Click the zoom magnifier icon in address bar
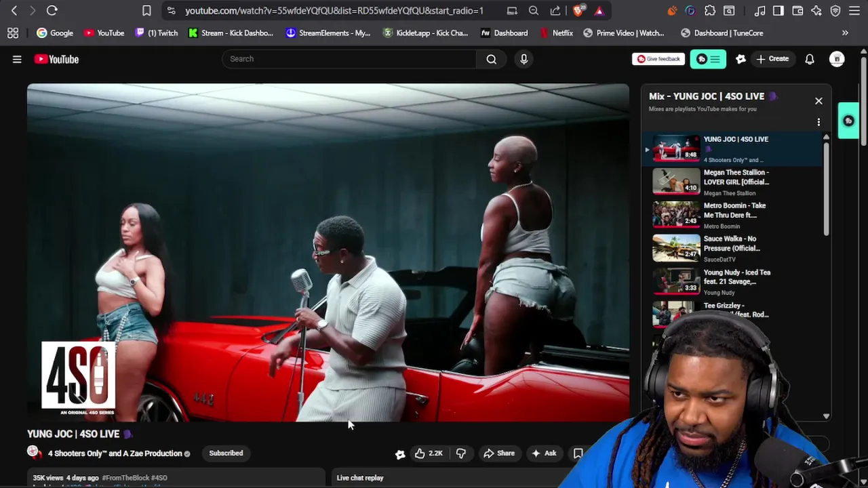 (x=534, y=11)
